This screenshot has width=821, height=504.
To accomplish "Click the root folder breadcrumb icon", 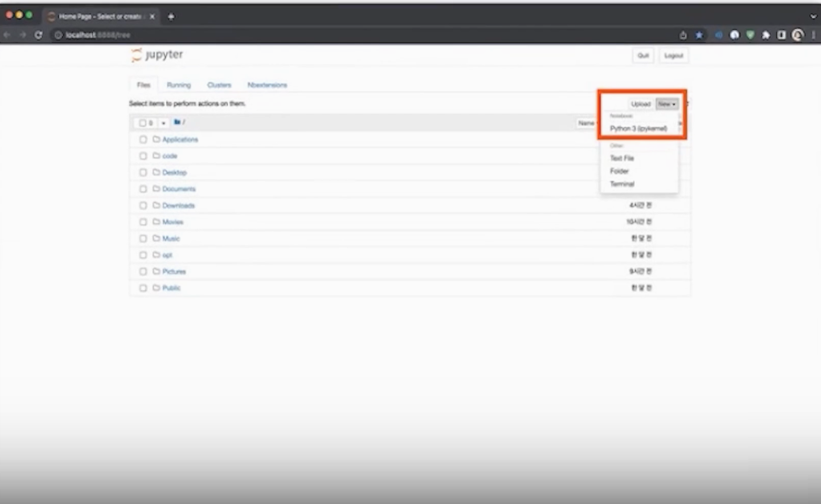I will tap(177, 122).
